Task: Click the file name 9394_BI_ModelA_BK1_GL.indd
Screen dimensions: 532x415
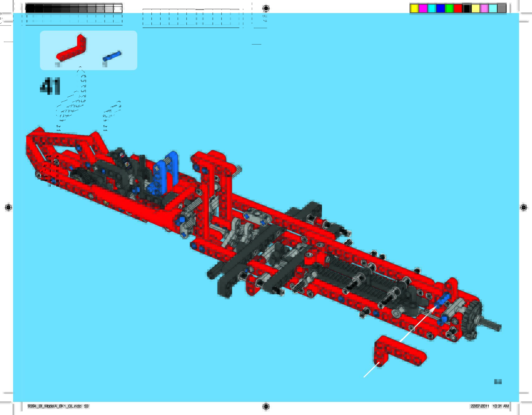Action: (54, 406)
